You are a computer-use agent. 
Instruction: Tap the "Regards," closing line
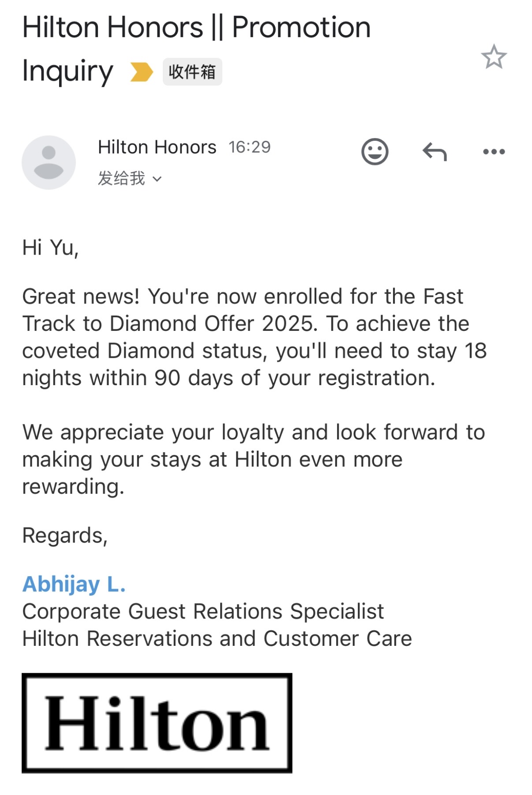[x=65, y=536]
